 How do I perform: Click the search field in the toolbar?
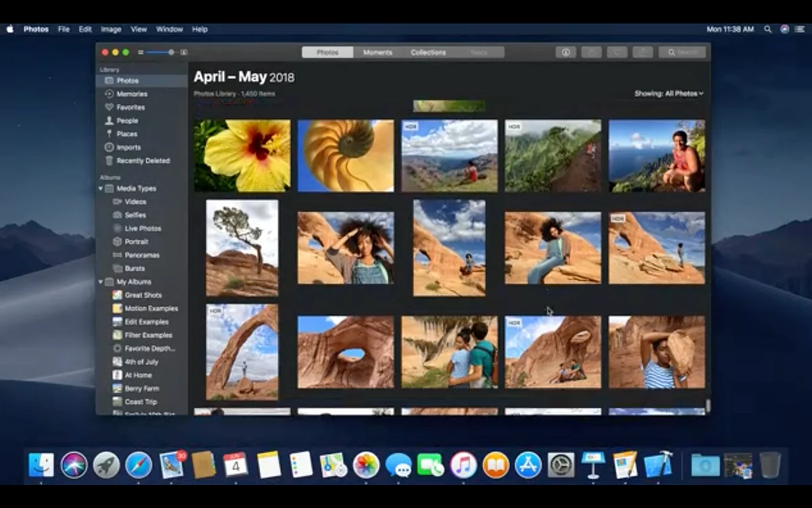(682, 52)
